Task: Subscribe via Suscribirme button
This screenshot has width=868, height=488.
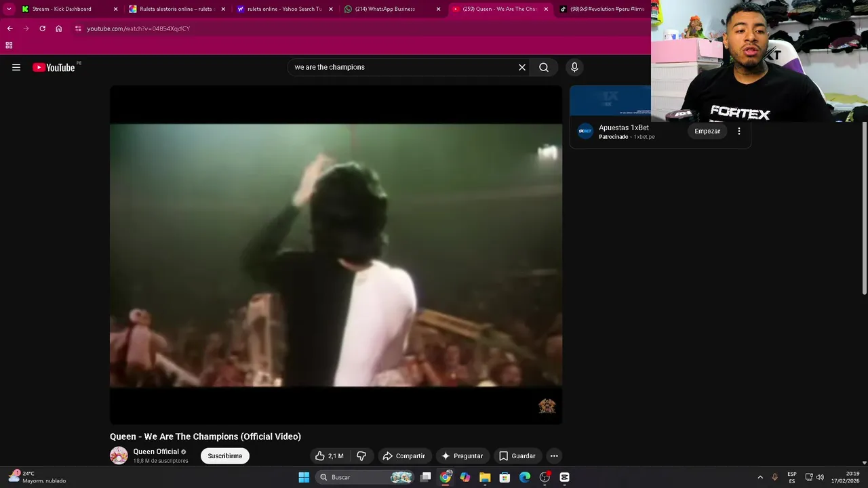Action: click(225, 456)
